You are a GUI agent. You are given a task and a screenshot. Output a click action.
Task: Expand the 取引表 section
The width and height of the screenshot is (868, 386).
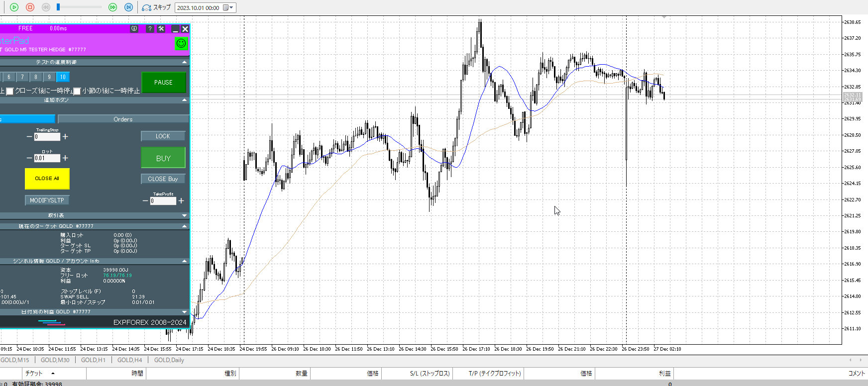point(185,215)
